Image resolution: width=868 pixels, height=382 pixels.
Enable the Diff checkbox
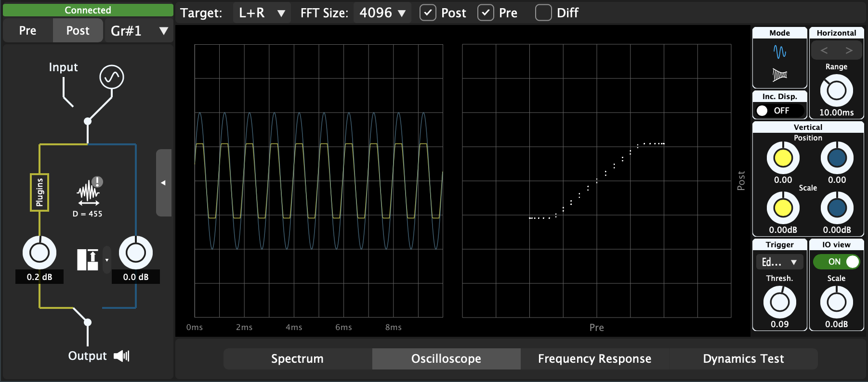tap(543, 13)
